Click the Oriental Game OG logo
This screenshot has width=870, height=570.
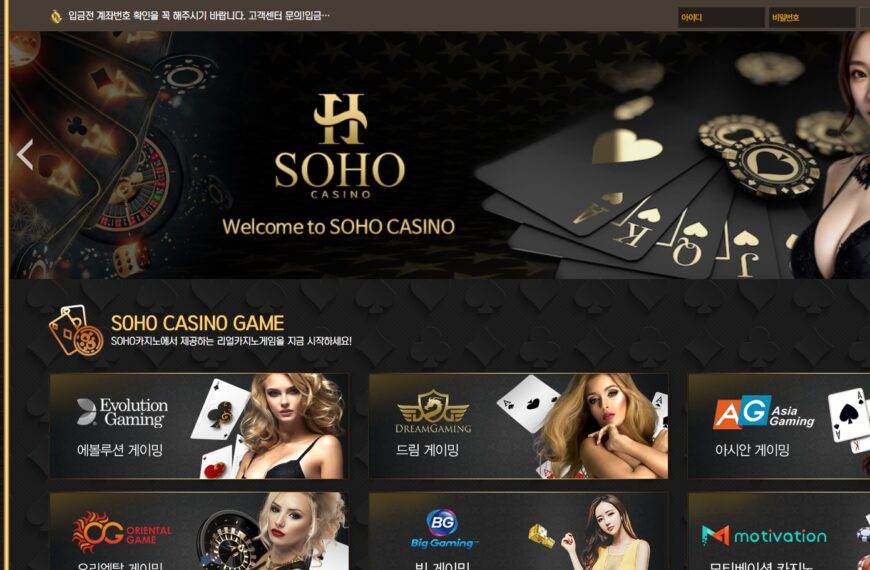coord(122,532)
